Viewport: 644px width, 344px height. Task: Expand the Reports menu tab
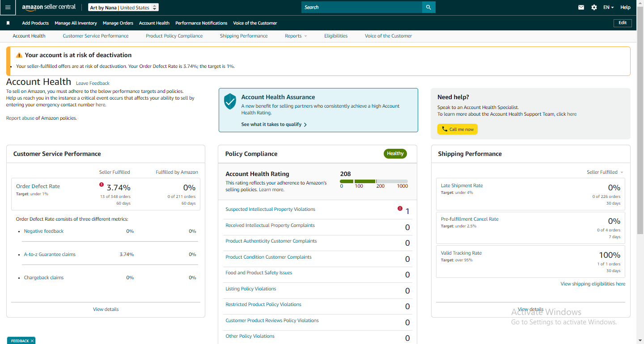[296, 36]
